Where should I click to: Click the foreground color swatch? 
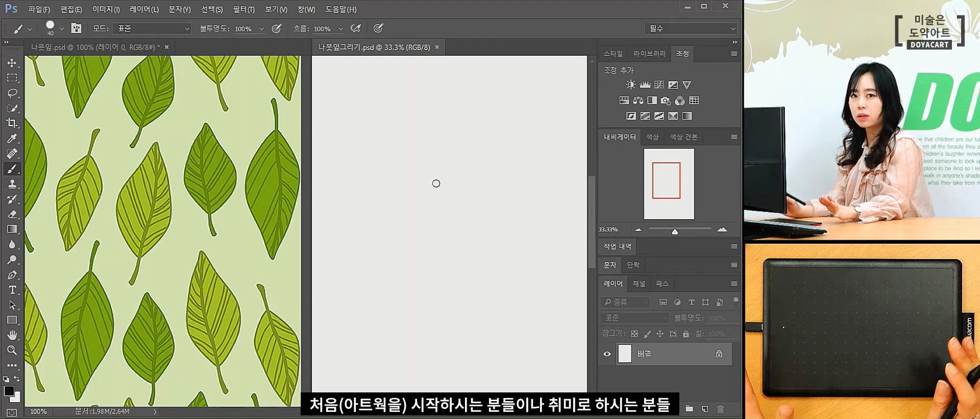click(9, 391)
